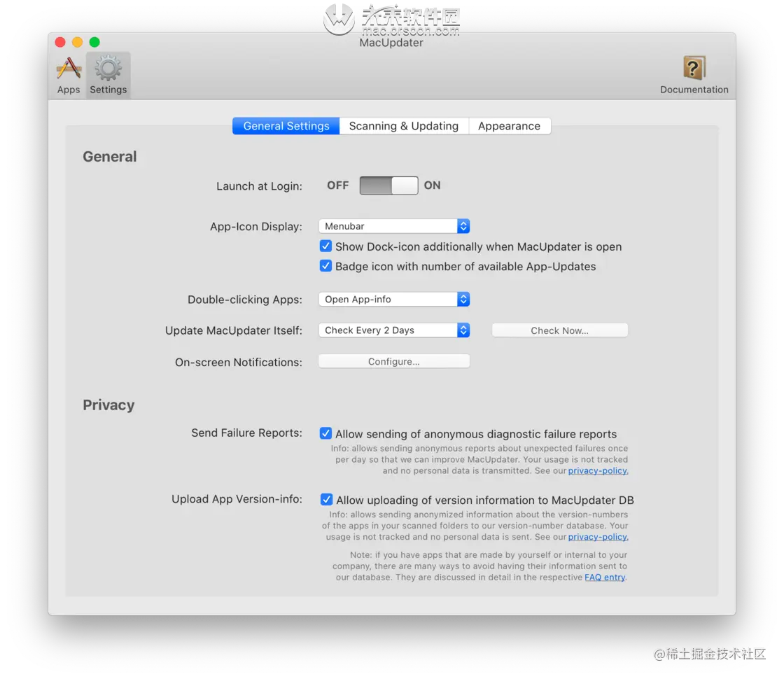This screenshot has height=679, width=784.
Task: Click the ON label beside Launch at Login
Action: [x=433, y=185]
